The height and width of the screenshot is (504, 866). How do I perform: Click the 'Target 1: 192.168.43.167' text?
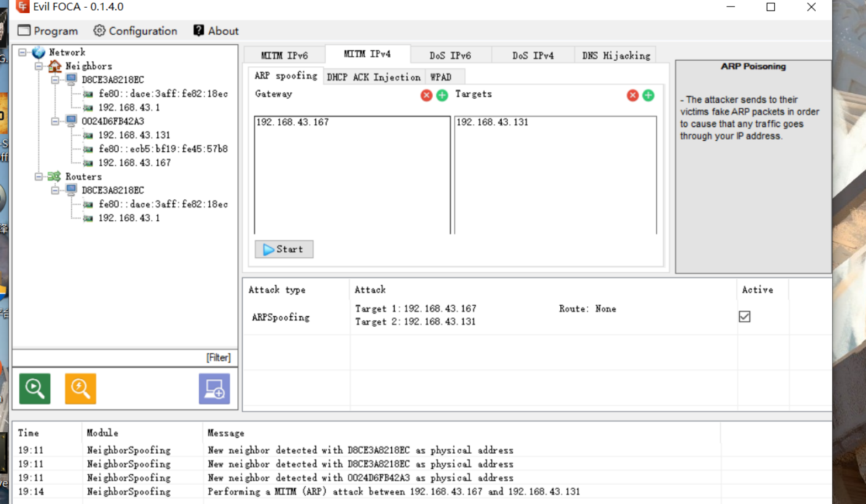pyautogui.click(x=416, y=309)
